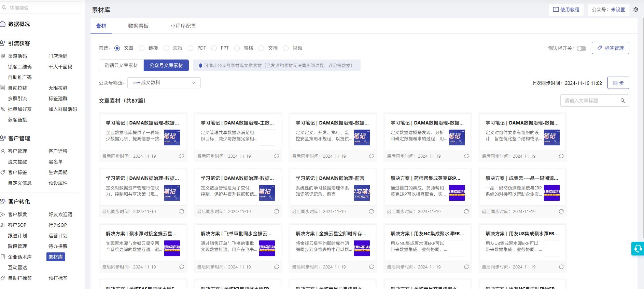Image resolution: width=644 pixels, height=289 pixels.
Task: Refresh the 金蝶云星空即时库存 card
Action: point(372,267)
